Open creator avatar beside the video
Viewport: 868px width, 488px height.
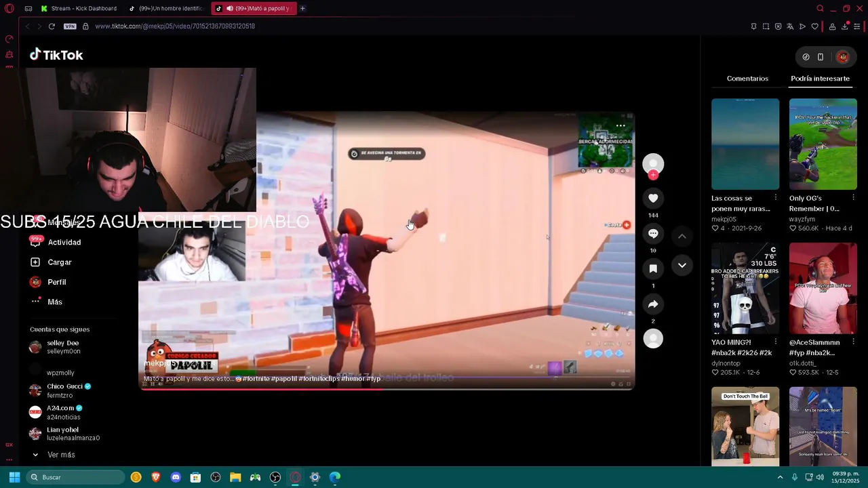coord(653,163)
